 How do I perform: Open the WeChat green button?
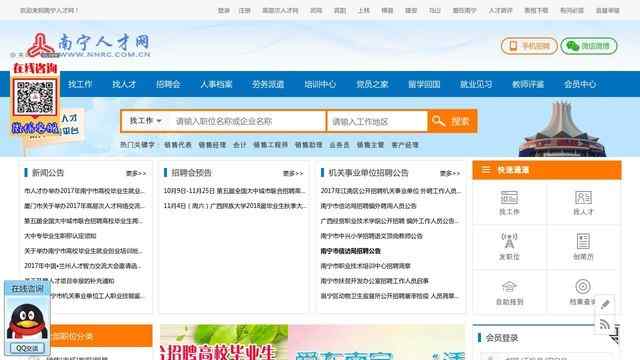589,46
